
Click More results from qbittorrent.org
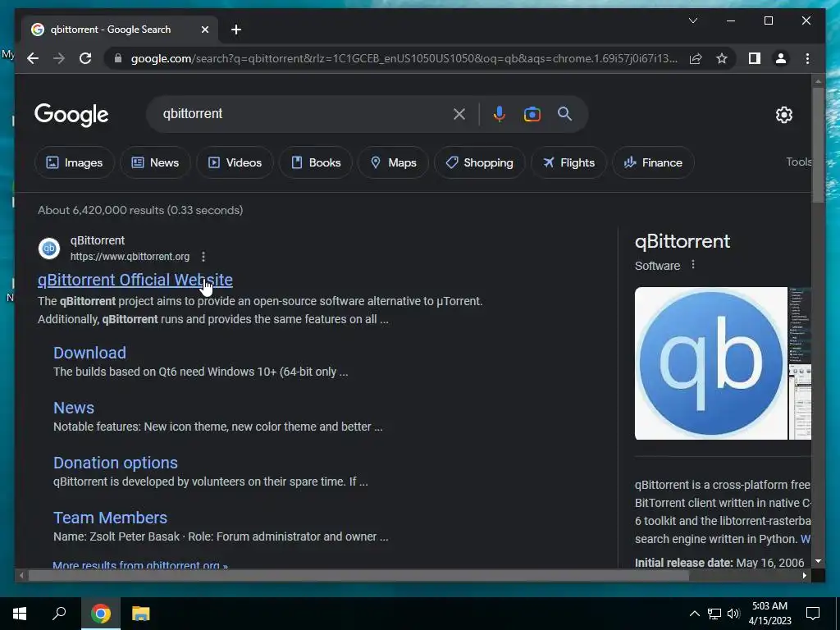pyautogui.click(x=139, y=564)
